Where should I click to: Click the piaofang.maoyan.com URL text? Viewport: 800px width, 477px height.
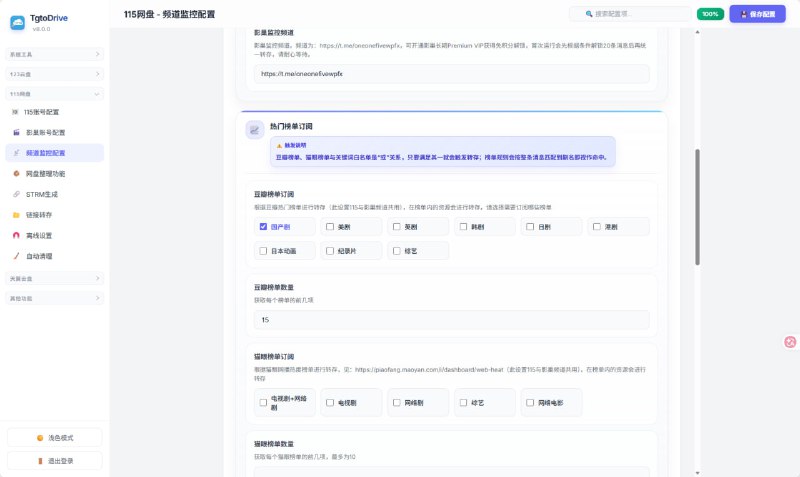point(429,369)
